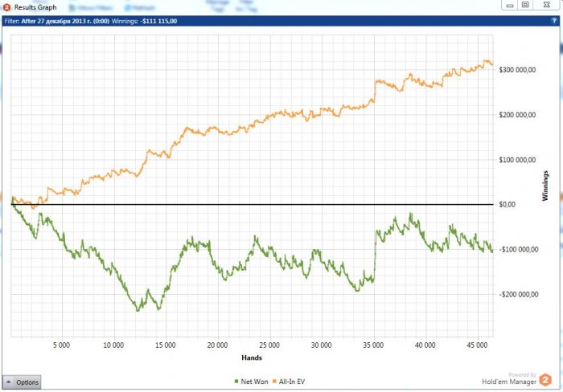Click the orange All-In EV legend swatch
This screenshot has width=563, height=392.
click(275, 382)
